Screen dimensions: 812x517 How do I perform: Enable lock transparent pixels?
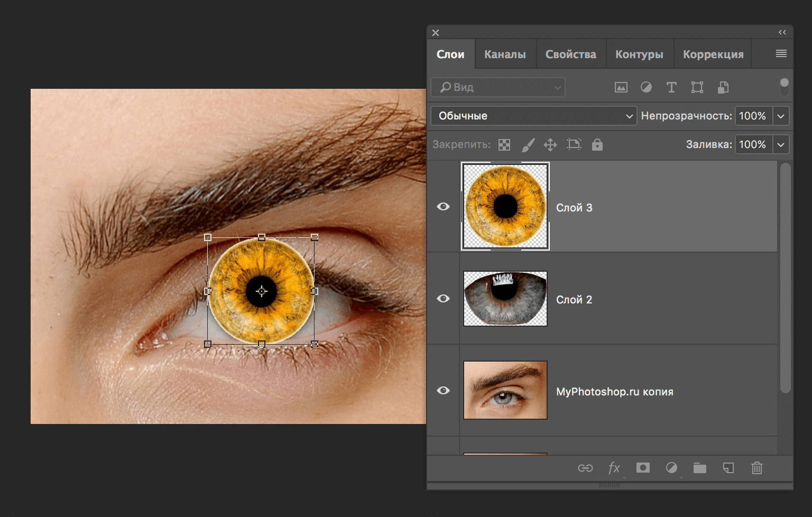(x=504, y=144)
